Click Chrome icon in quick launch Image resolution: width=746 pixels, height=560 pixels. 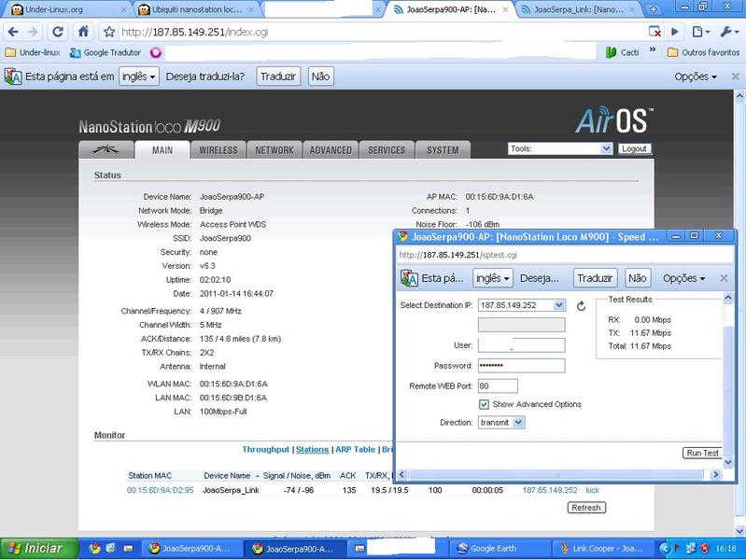(94, 548)
